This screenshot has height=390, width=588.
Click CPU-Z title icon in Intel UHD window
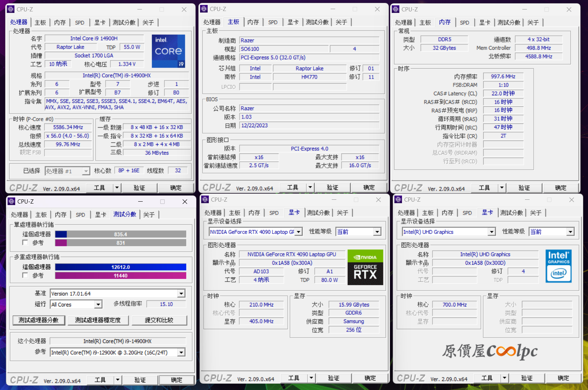(398, 199)
